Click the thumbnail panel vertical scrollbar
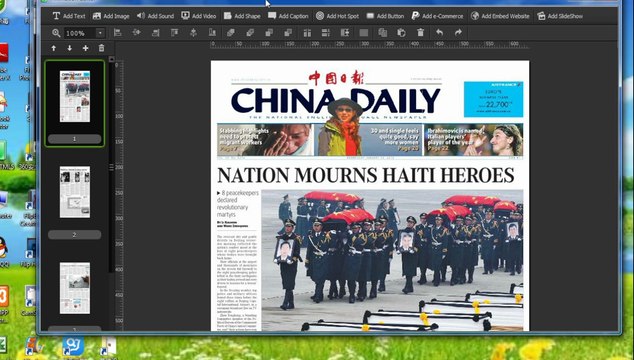634x360 pixels. point(112,167)
